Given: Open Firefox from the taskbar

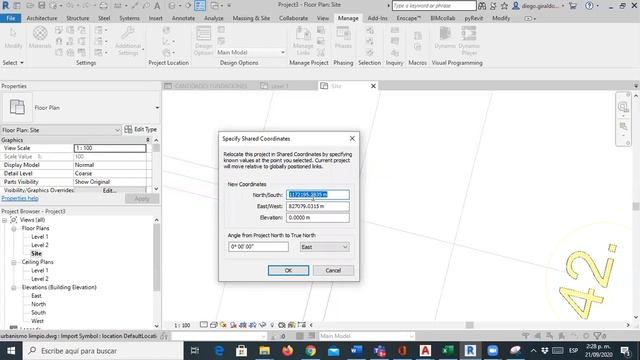Looking at the screenshot, I should [x=287, y=351].
